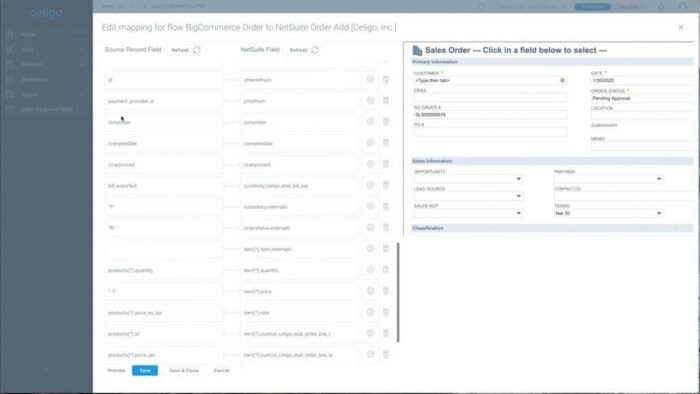Expand the Opportunity dropdown
Screen dimensions: 700x394
tap(518, 179)
